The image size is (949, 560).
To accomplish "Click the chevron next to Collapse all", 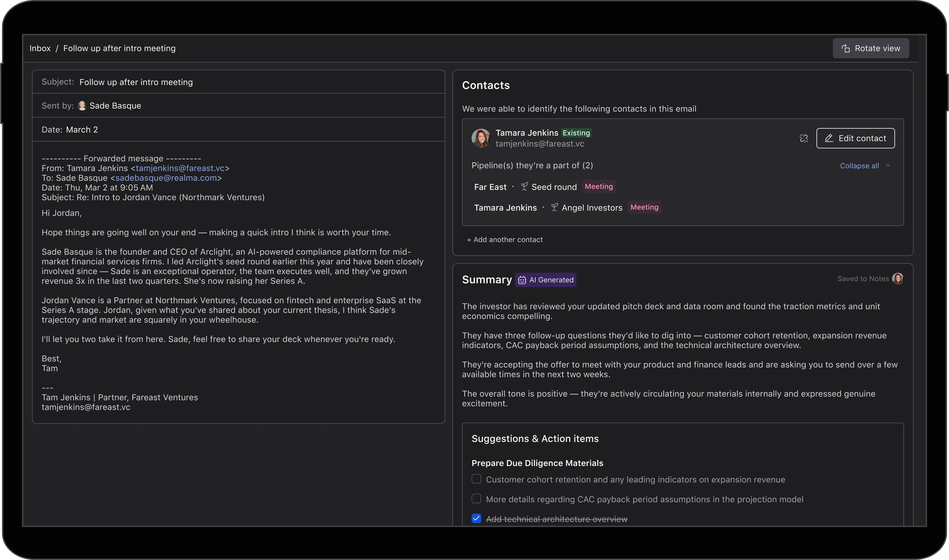I will (888, 166).
